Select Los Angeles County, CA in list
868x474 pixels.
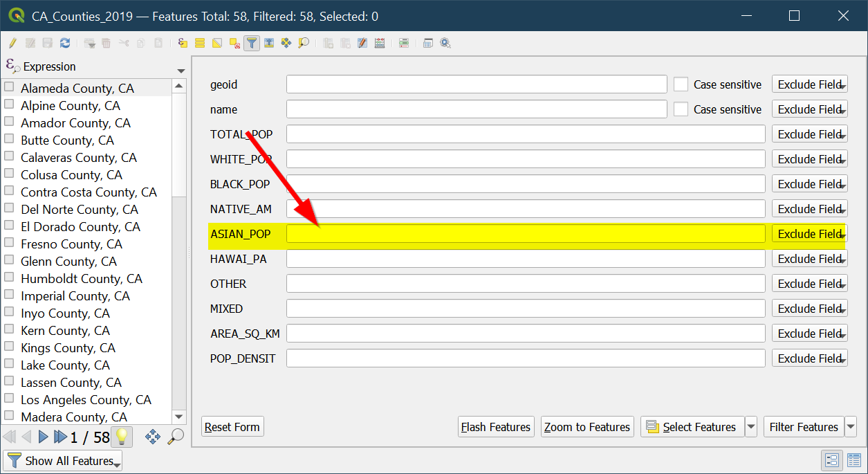click(86, 400)
